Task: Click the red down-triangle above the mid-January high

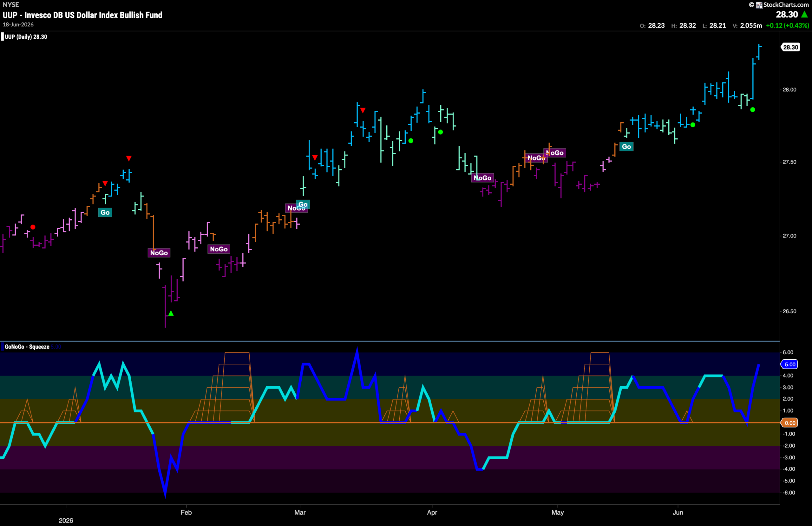Action: pyautogui.click(x=129, y=158)
